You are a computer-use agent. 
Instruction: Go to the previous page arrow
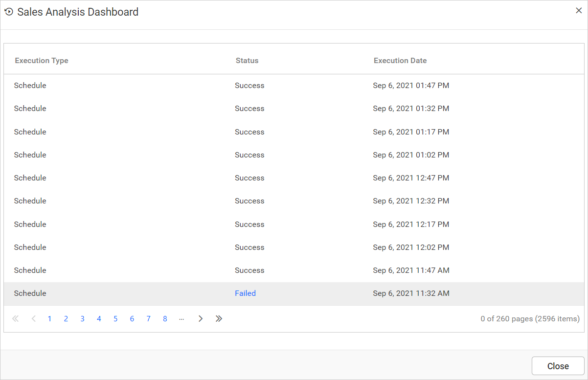click(x=33, y=319)
